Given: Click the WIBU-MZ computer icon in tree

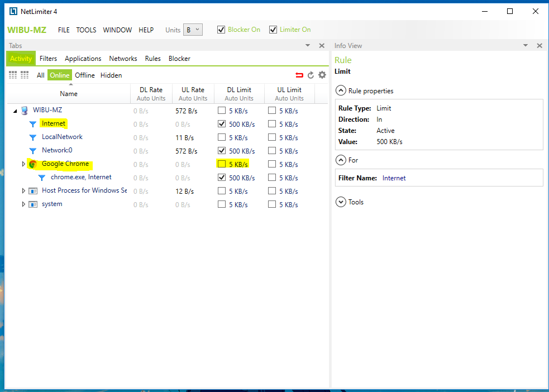Looking at the screenshot, I should pos(24,111).
